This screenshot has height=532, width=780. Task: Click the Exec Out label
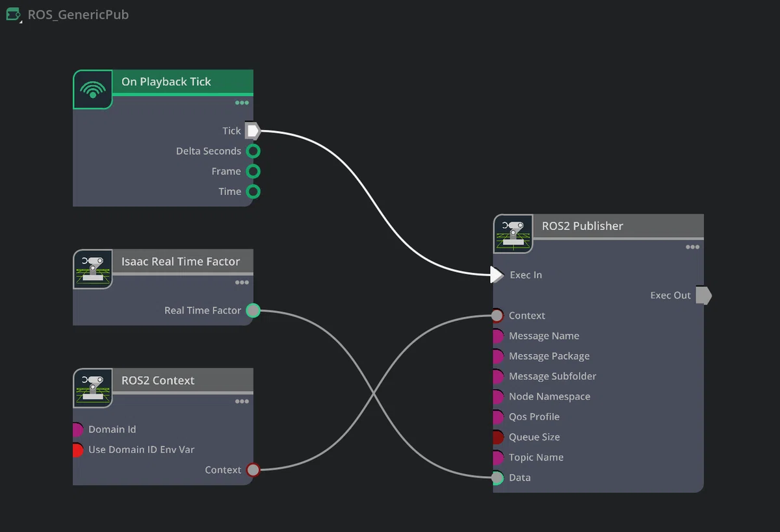pos(671,296)
